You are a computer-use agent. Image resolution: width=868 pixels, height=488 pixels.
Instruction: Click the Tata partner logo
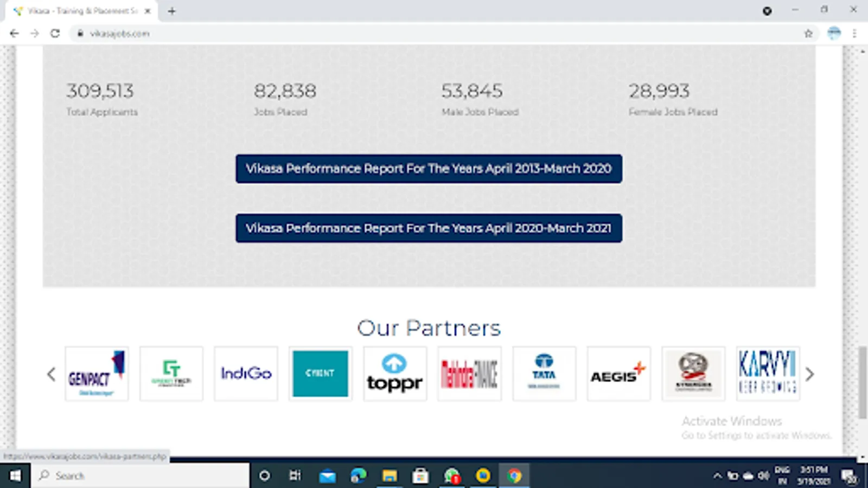tap(544, 374)
